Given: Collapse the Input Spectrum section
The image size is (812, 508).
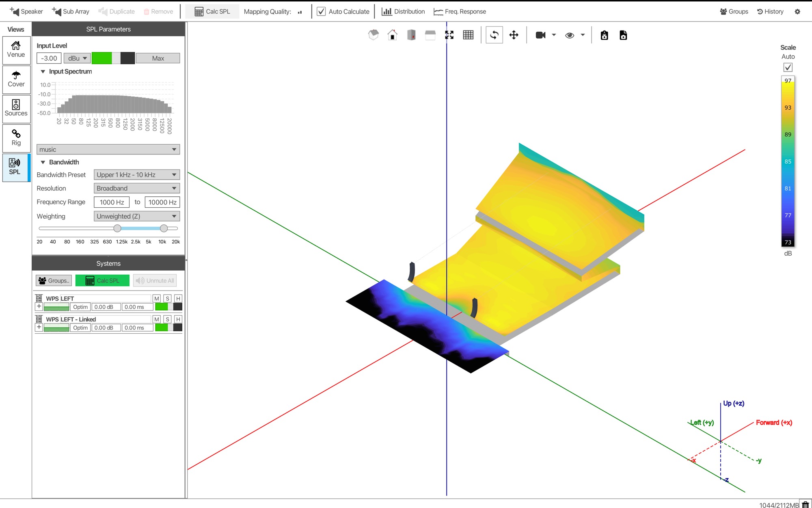Looking at the screenshot, I should [x=43, y=72].
